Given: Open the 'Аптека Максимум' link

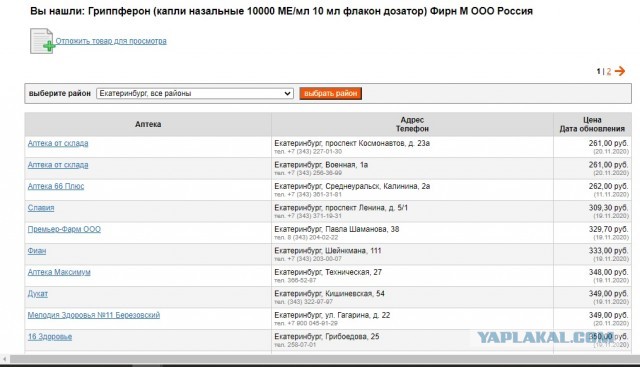Looking at the screenshot, I should click(59, 272).
